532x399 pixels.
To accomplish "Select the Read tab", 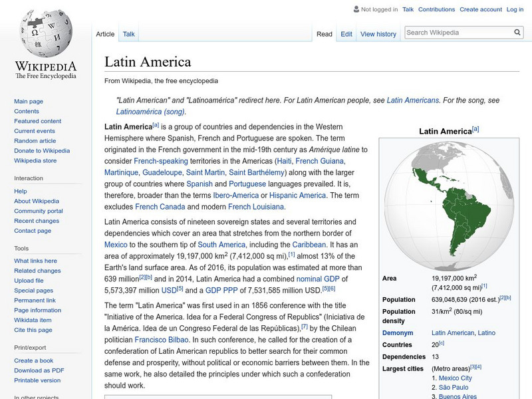I will pos(325,34).
